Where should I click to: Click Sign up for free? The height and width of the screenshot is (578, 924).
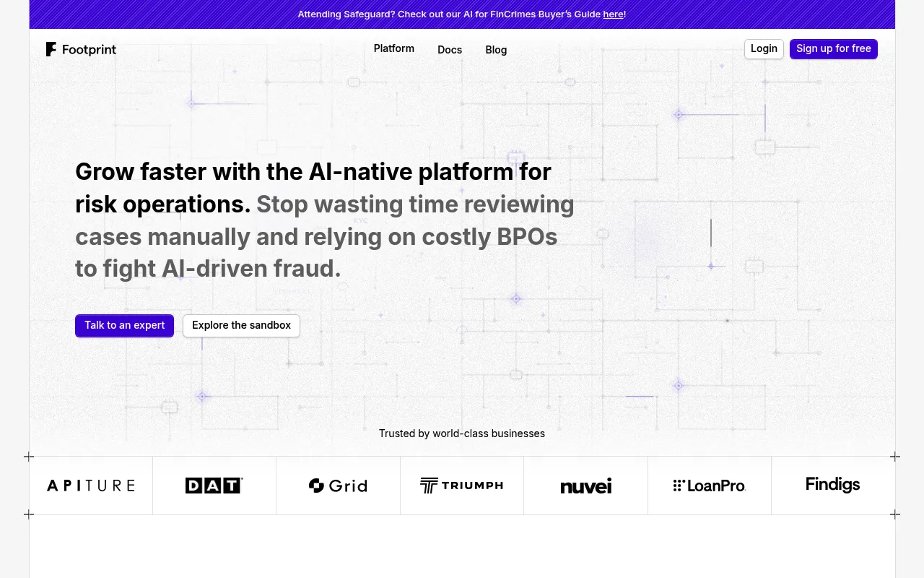click(834, 48)
